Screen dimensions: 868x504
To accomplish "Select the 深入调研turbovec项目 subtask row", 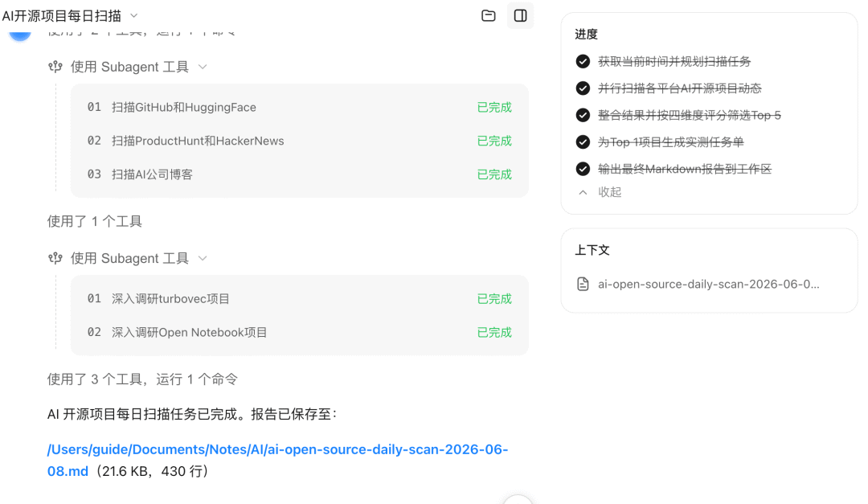I will [x=300, y=299].
